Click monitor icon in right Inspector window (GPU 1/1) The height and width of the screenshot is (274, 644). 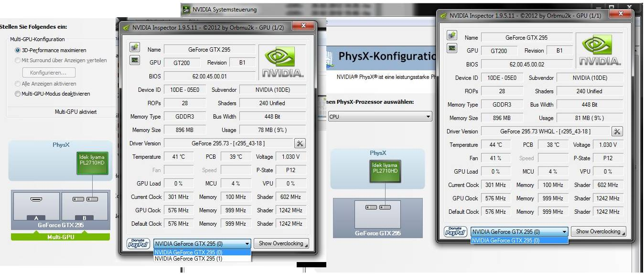point(452,48)
